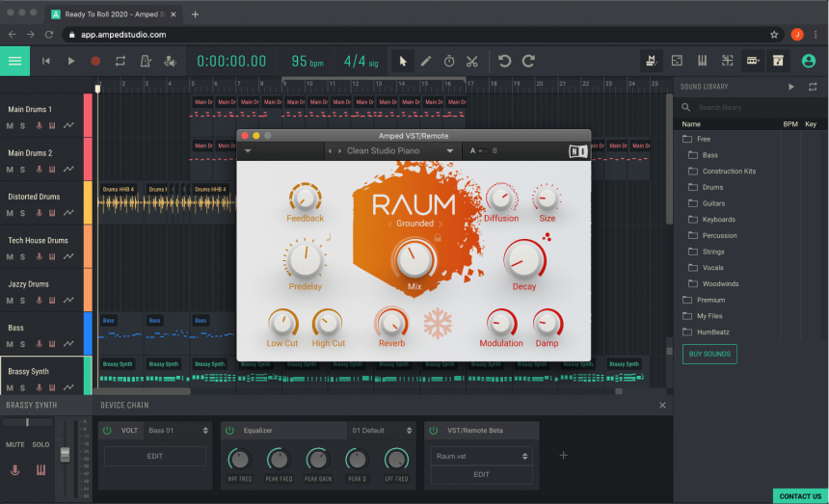The image size is (829, 504).
Task: Switch RAUM mode with right chevron beside Grounded
Action: [441, 224]
